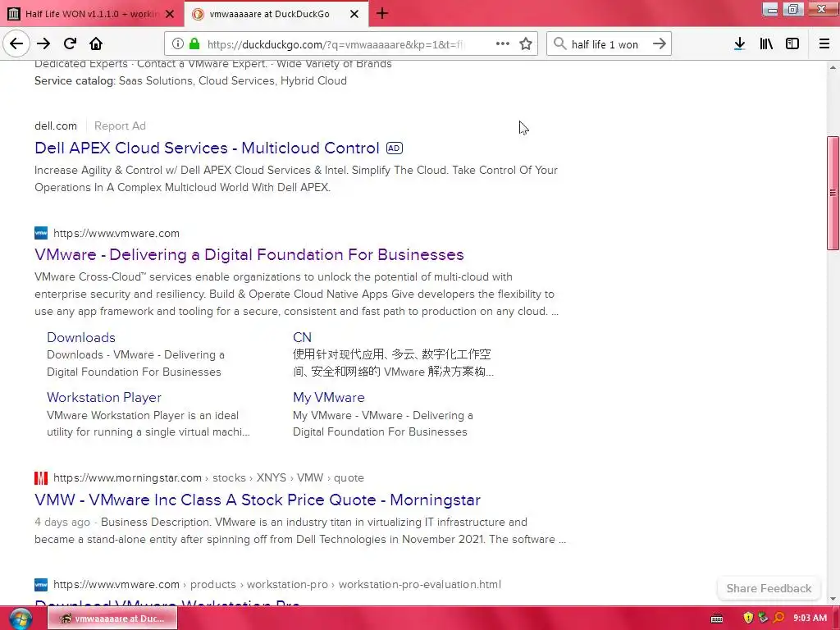Click the orange magnifier tray icon

pos(779,619)
